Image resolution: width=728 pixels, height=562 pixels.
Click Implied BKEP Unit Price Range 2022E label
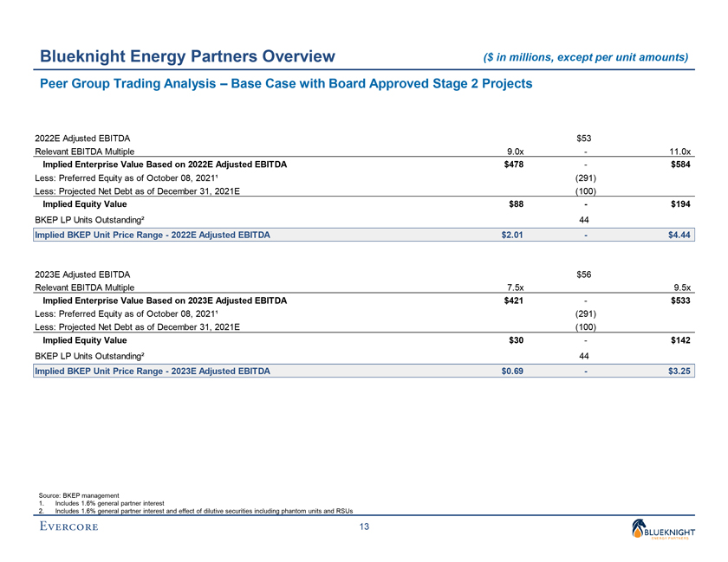pos(153,235)
